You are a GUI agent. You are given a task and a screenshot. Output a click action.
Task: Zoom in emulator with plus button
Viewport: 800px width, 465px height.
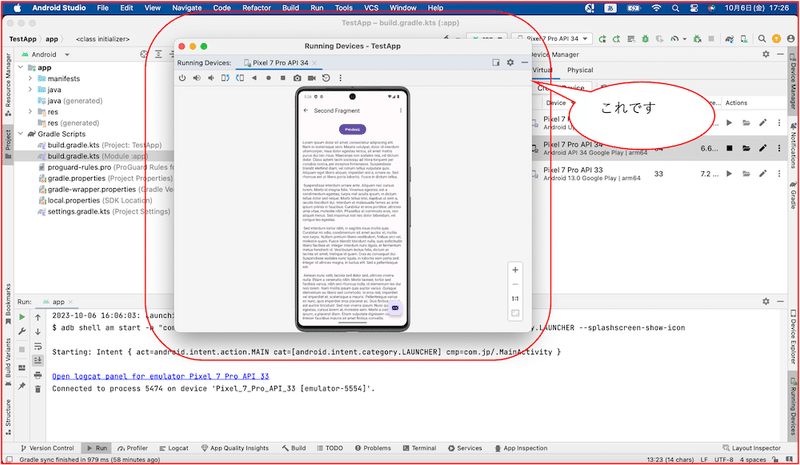coord(515,270)
